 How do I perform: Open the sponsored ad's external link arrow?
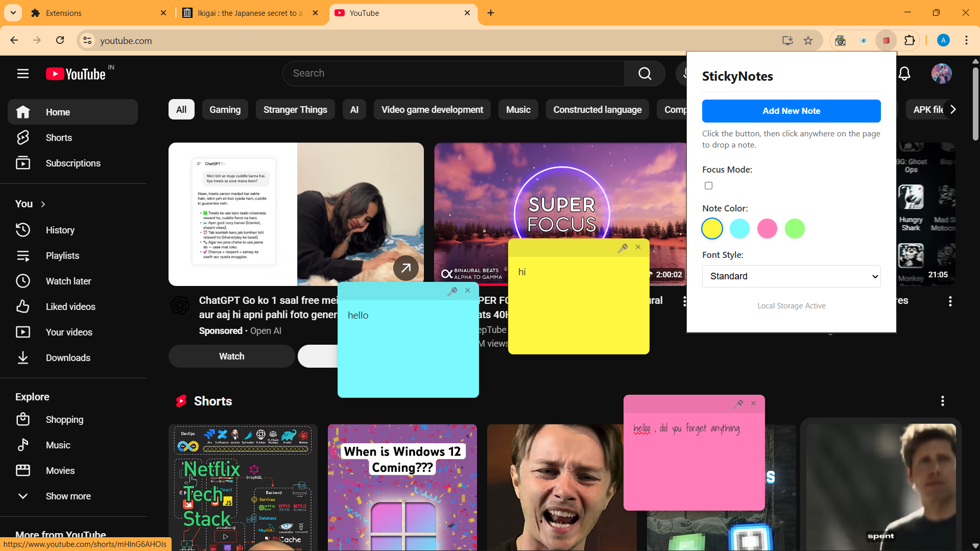406,268
